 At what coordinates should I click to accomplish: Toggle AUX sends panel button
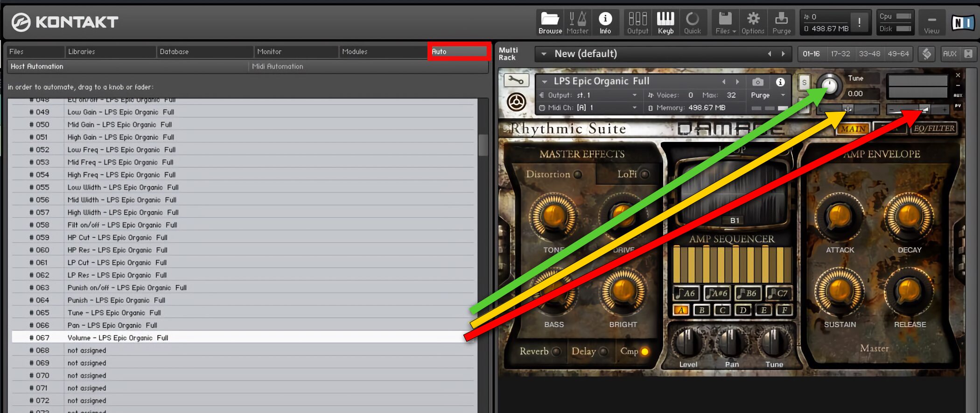point(949,54)
